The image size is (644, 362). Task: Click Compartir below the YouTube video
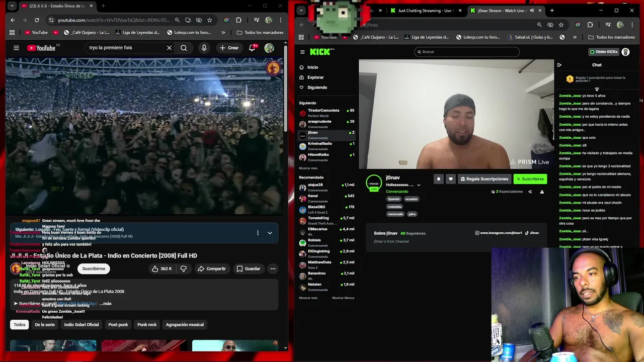point(211,268)
